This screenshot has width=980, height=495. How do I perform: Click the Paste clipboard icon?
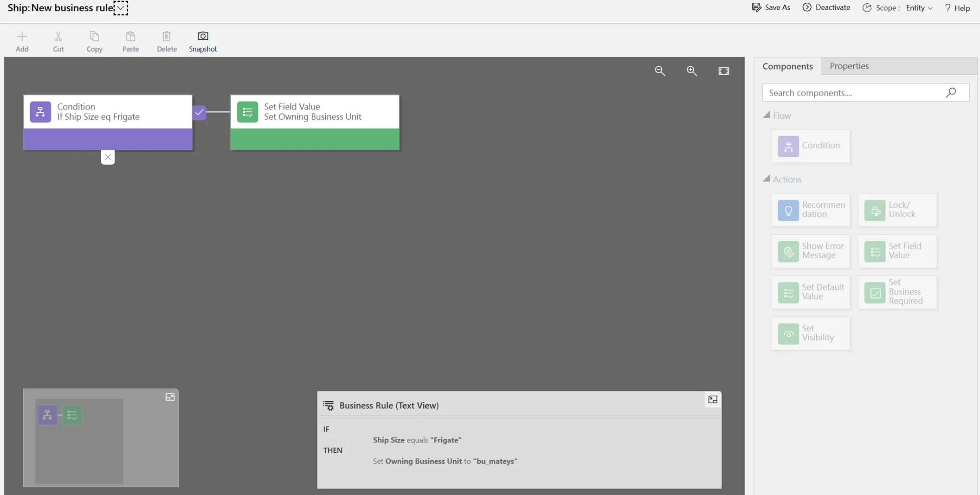click(130, 37)
